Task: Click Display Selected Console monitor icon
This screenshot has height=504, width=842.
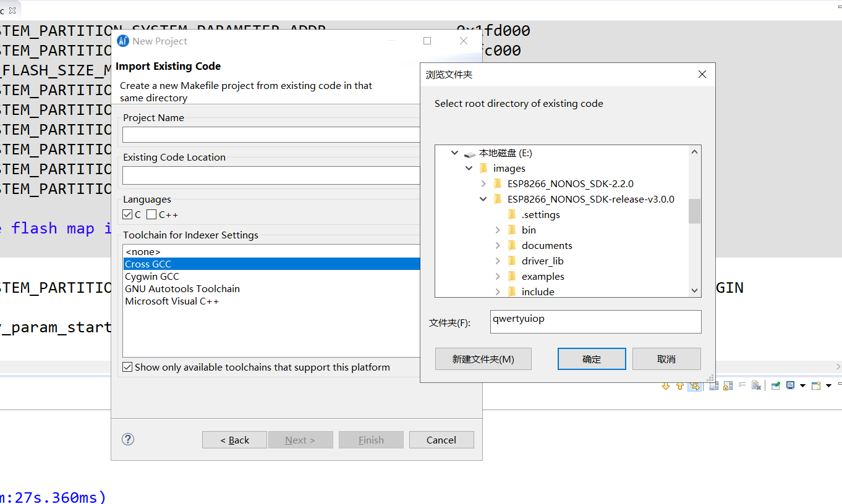Action: pos(790,385)
